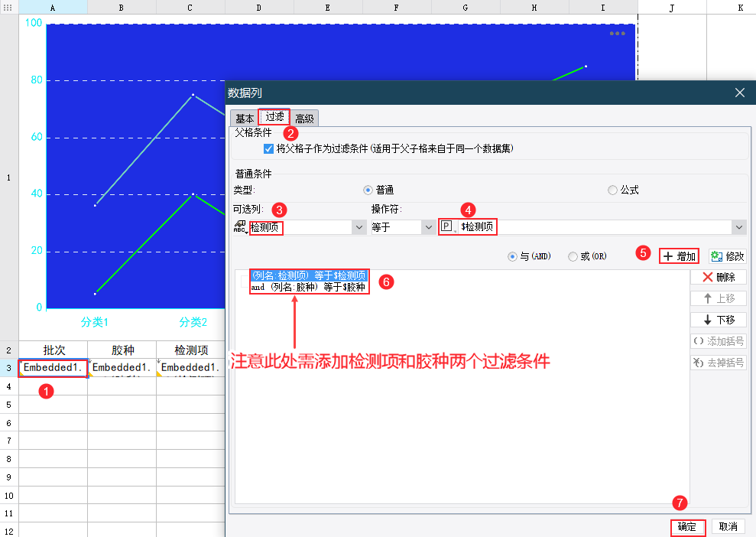Click row header 5
The image size is (756, 537).
coord(9,405)
